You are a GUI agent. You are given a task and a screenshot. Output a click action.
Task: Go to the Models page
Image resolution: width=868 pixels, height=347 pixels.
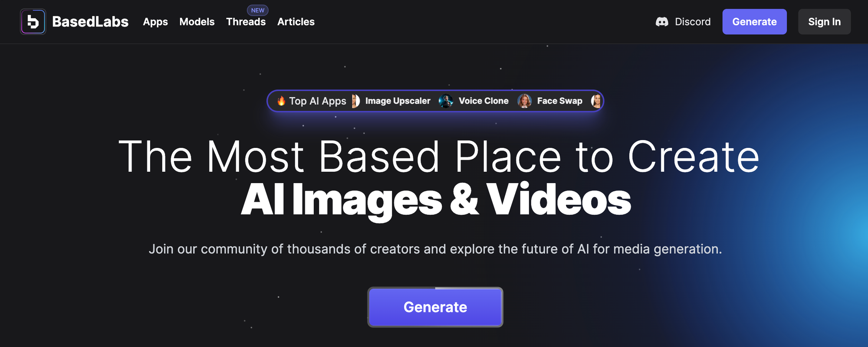pos(197,22)
